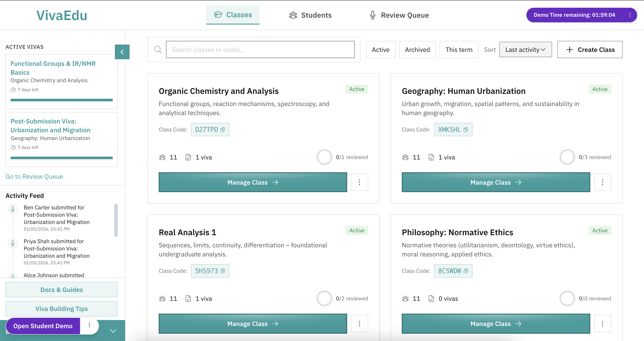This screenshot has height=341, width=644.
Task: Open Organic Chemistry card's three-dot menu
Action: pos(359,182)
